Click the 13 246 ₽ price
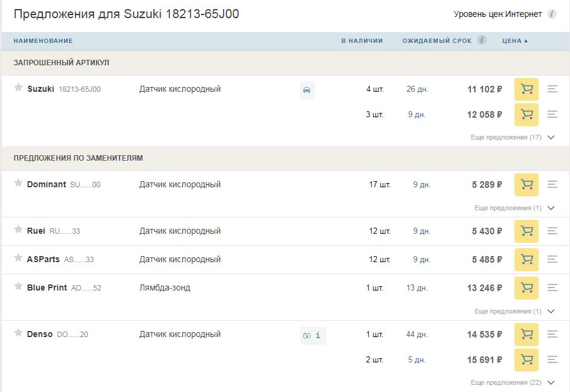 (485, 288)
